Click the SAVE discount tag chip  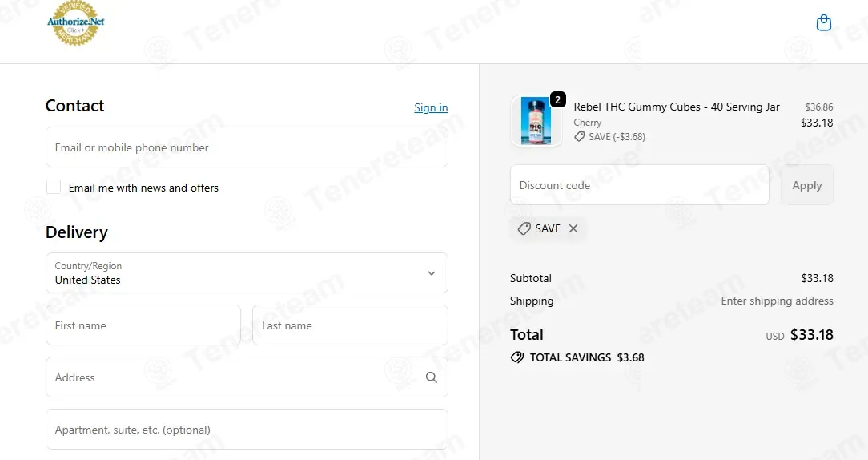click(547, 228)
